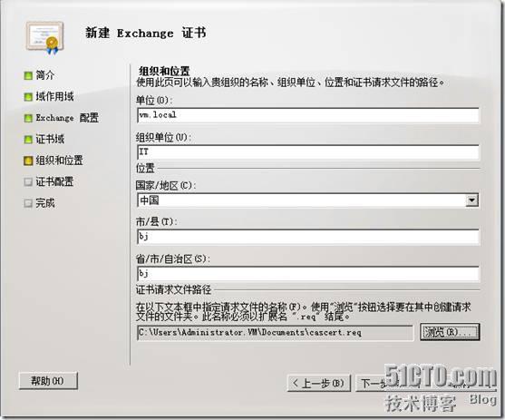
Task: Click the green square beside Exchange 配置
Action: (28, 118)
